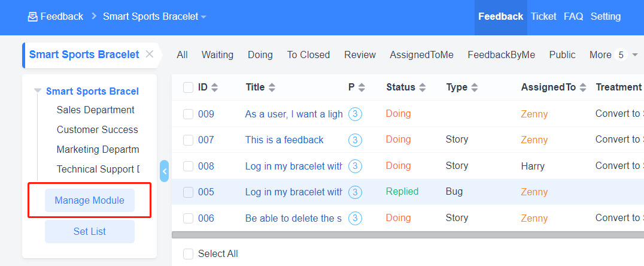Check the checkbox for feedback 007
Image resolution: width=644 pixels, height=266 pixels.
click(189, 140)
